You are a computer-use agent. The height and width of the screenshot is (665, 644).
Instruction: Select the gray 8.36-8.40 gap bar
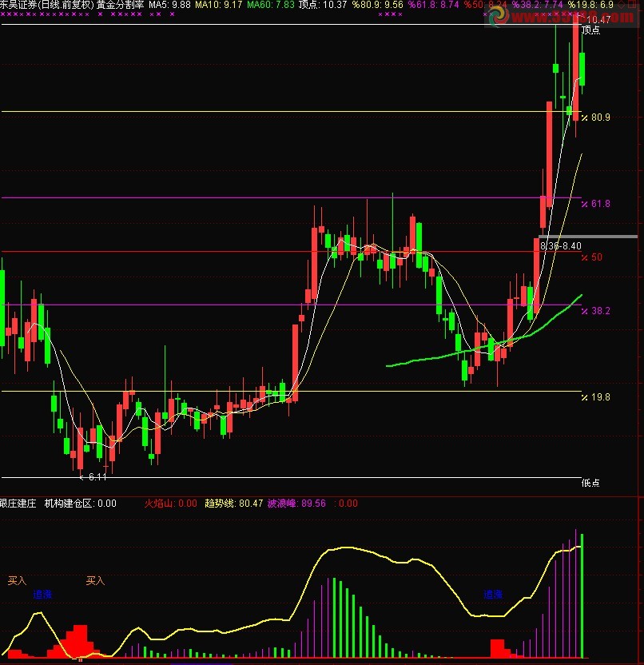click(588, 237)
